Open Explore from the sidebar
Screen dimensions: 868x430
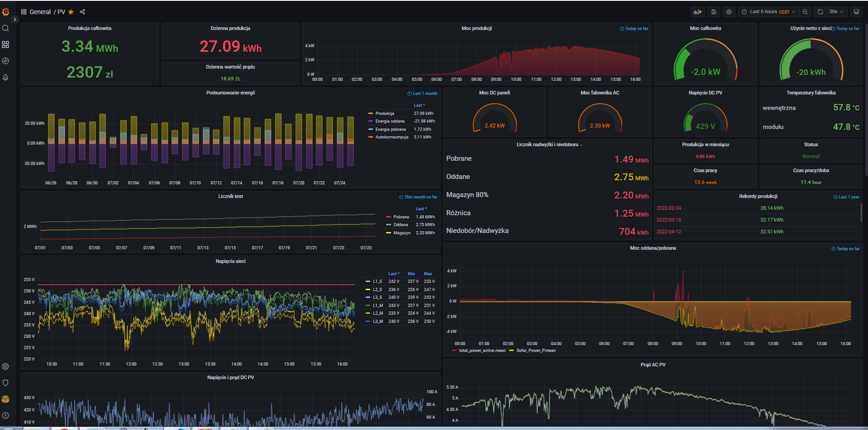5,60
